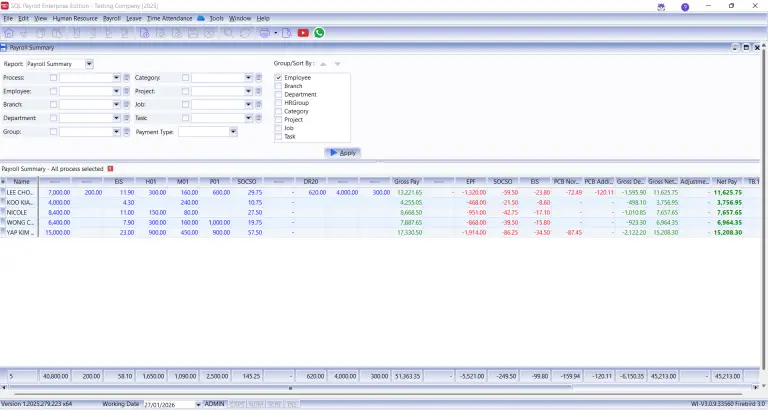
Task: Open the Human Resource menu
Action: click(75, 18)
